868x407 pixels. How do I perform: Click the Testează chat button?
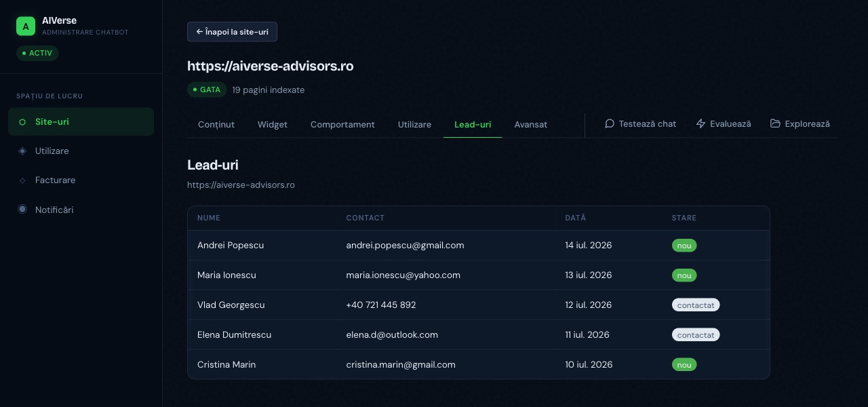(640, 123)
